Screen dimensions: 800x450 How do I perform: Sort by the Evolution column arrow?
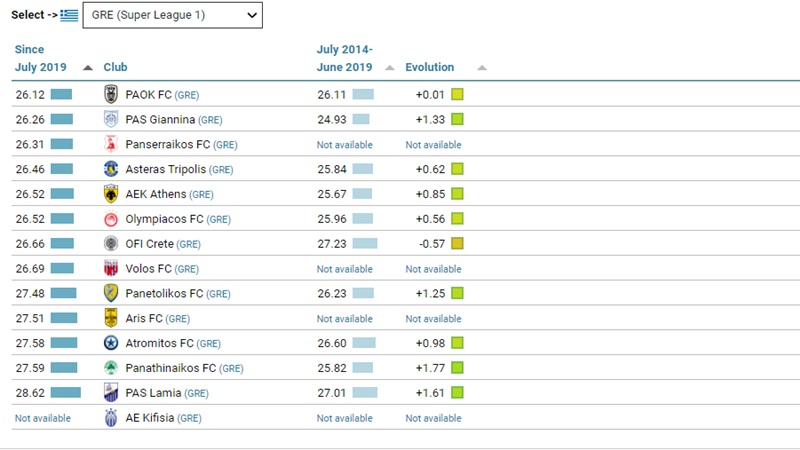[482, 68]
